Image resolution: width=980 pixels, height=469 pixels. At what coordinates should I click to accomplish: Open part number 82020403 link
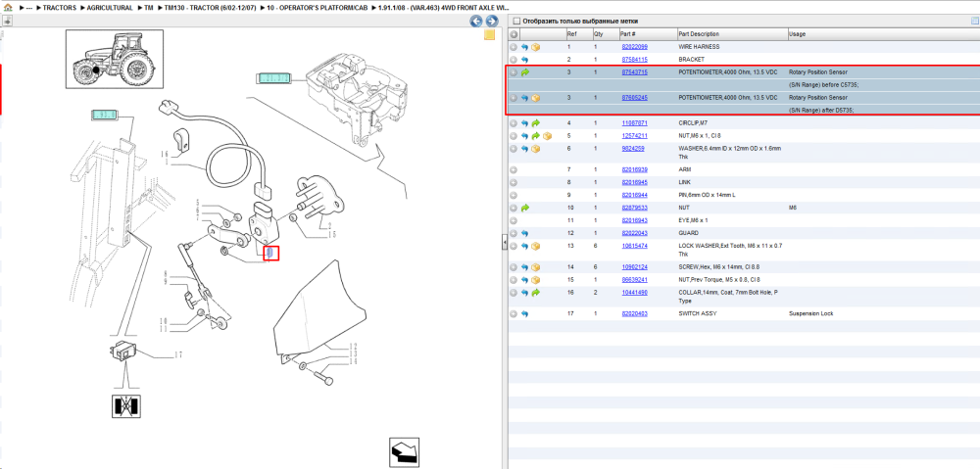(634, 313)
